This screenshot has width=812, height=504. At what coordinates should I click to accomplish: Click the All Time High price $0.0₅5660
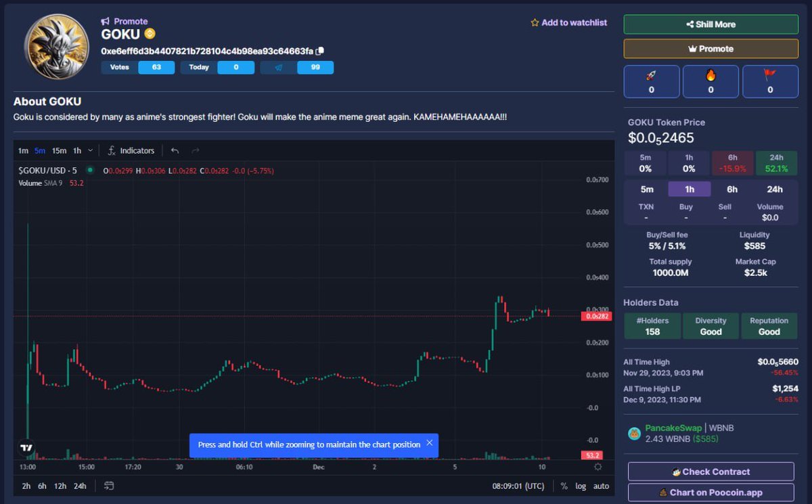pyautogui.click(x=777, y=362)
